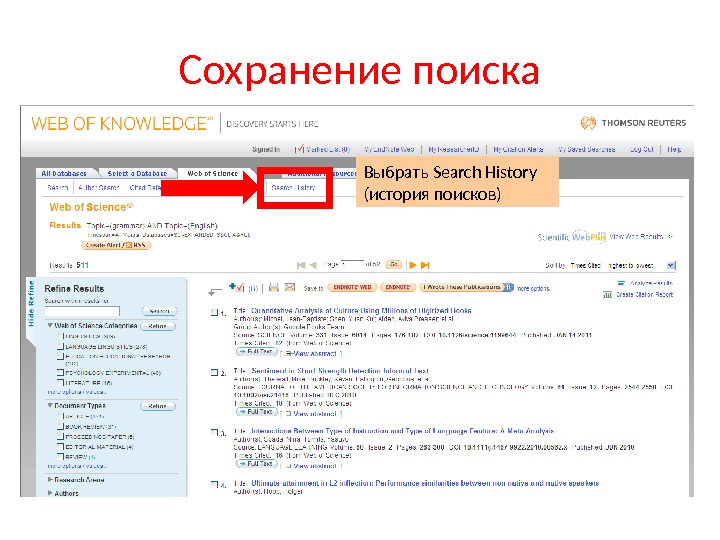
Task: Open more options link
Action: click(533, 288)
